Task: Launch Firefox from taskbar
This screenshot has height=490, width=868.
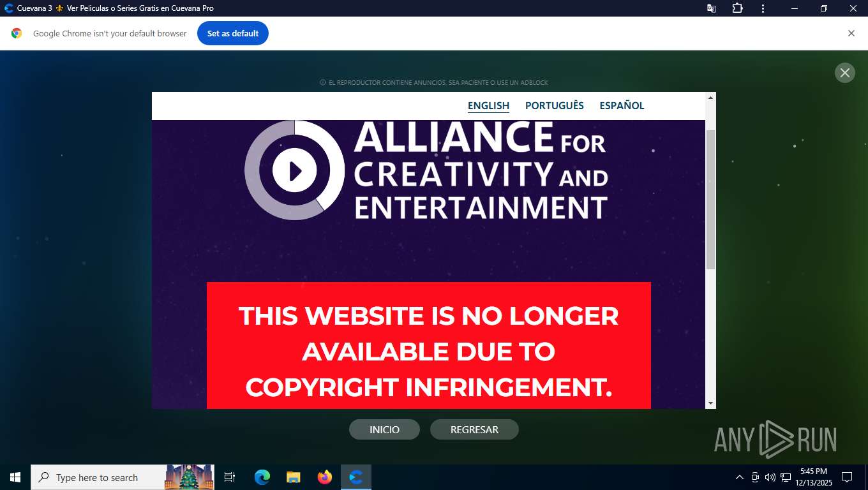Action: [325, 477]
